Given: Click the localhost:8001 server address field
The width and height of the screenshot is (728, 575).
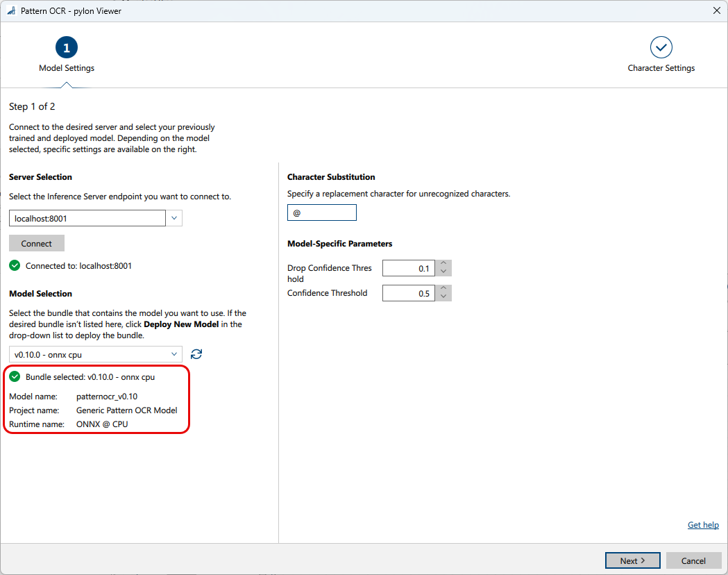Looking at the screenshot, I should coord(87,218).
